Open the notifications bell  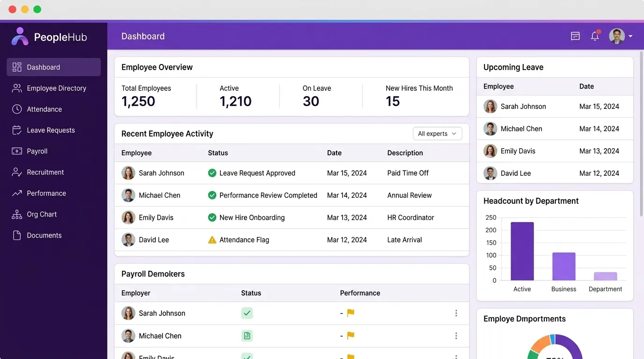pos(595,36)
